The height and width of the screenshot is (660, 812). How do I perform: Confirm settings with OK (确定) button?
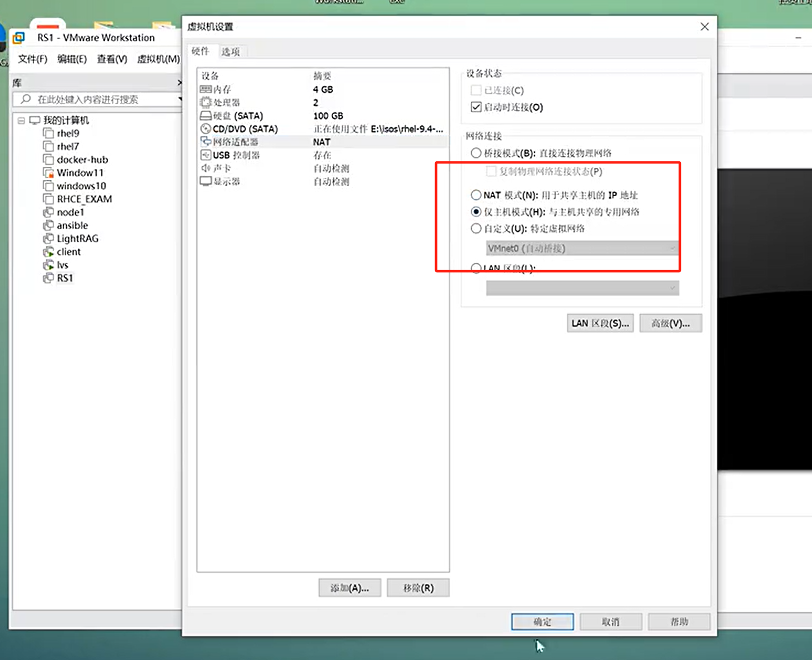pos(542,622)
